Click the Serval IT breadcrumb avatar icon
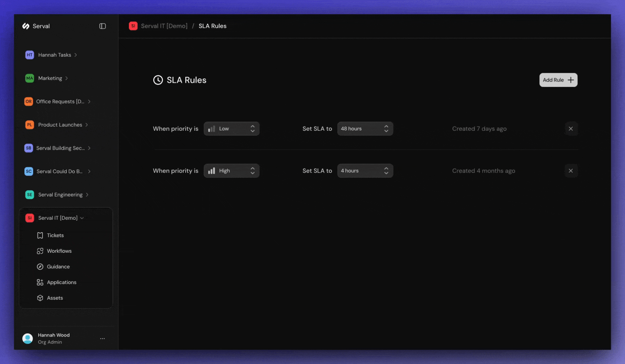 pos(133,26)
